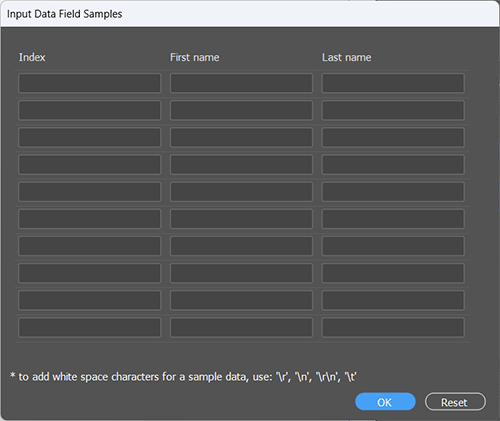Select ninth row First name field

pyautogui.click(x=241, y=300)
